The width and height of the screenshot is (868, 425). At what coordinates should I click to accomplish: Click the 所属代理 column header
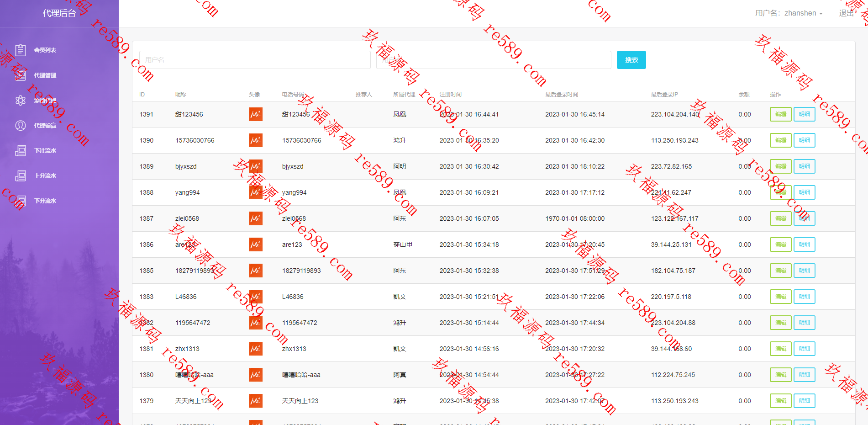(x=405, y=95)
